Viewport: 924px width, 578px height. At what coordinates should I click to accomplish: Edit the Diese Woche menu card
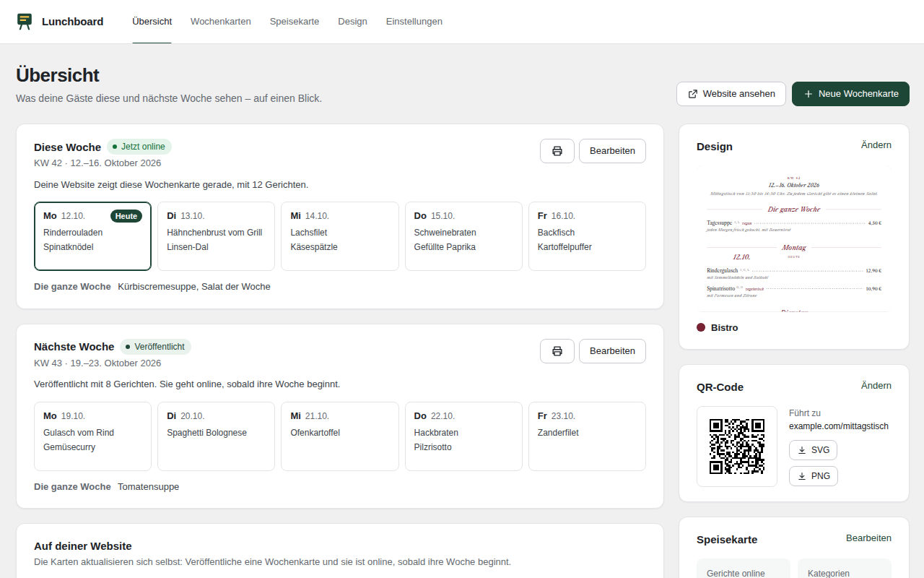click(x=612, y=151)
